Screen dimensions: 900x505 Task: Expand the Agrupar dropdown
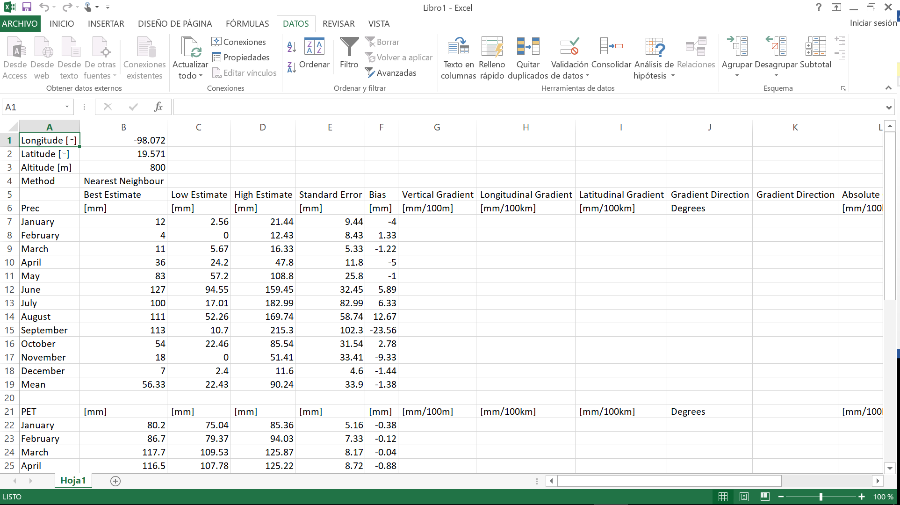pos(737,75)
